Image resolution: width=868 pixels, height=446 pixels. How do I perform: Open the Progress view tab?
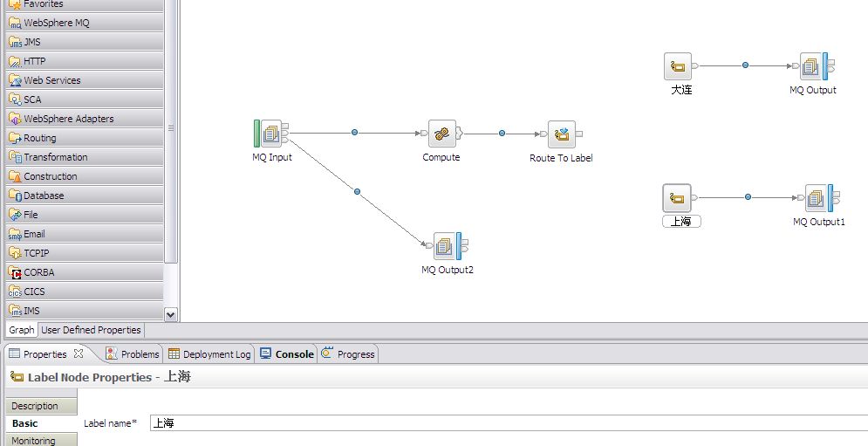(x=348, y=354)
